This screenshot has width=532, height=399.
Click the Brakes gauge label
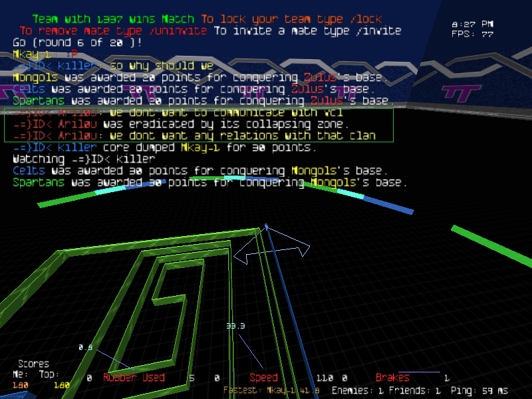pyautogui.click(x=392, y=378)
